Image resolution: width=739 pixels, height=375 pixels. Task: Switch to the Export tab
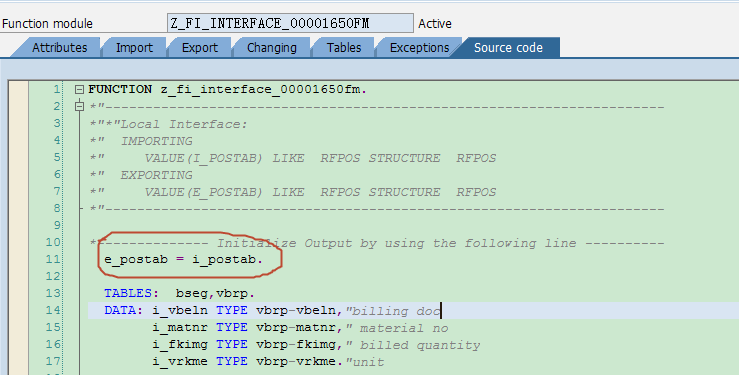point(200,48)
